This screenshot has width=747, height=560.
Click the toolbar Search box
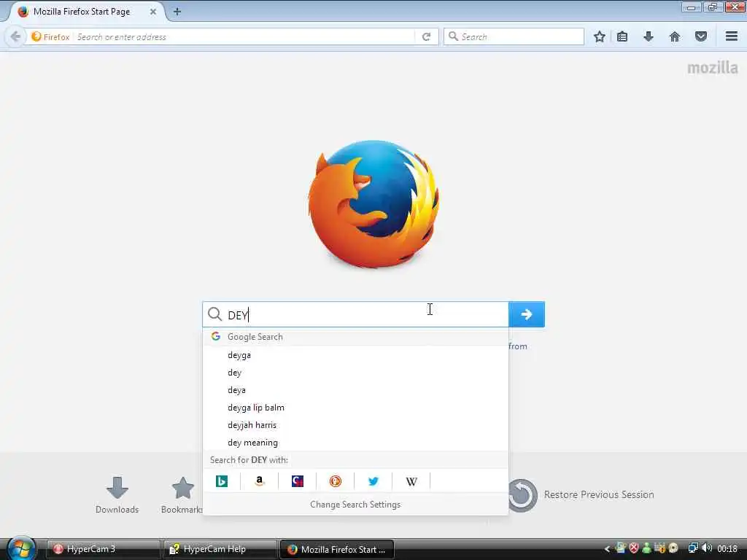[514, 36]
